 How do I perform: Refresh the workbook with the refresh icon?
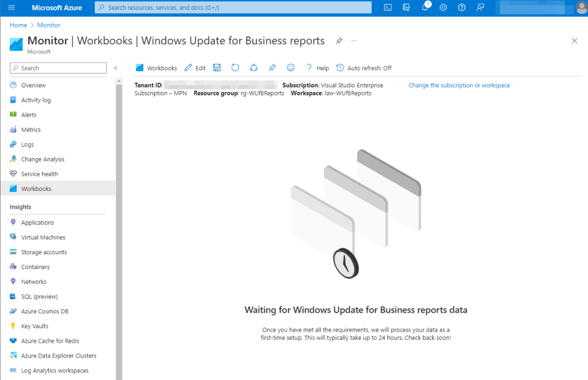point(235,68)
